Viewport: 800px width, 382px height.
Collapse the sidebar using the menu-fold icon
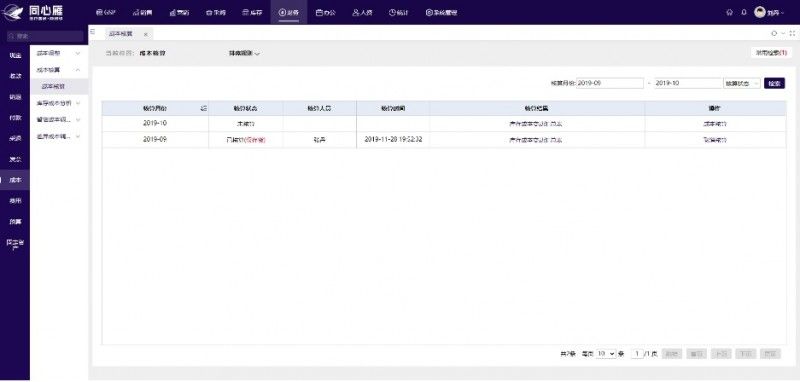92,32
